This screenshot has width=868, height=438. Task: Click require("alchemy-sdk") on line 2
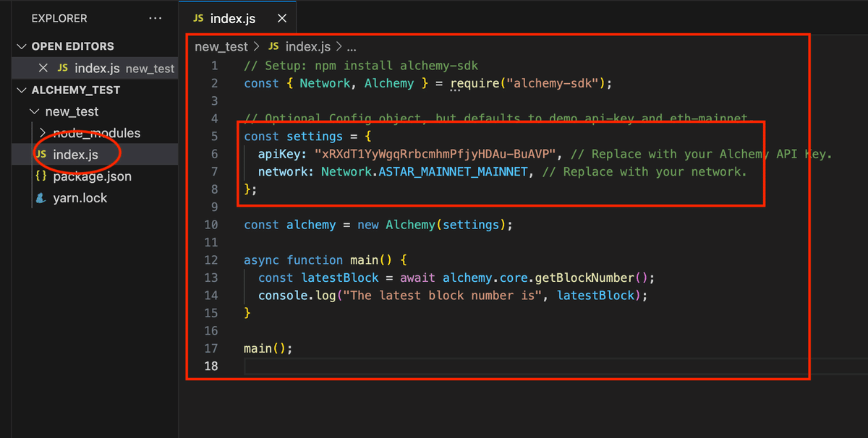[x=528, y=83]
